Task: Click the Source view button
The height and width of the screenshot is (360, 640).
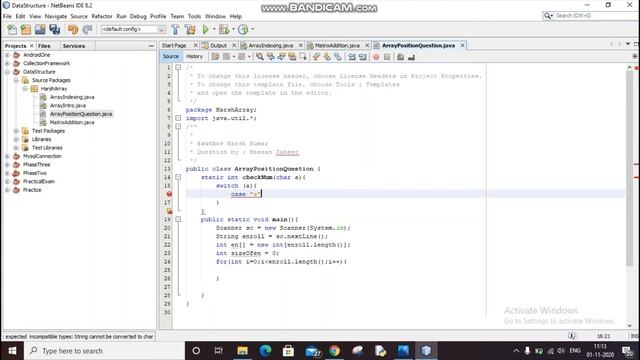Action: coord(170,56)
